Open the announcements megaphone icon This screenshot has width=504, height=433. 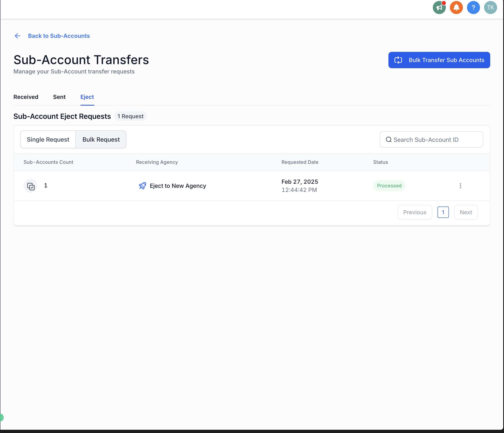pos(439,8)
